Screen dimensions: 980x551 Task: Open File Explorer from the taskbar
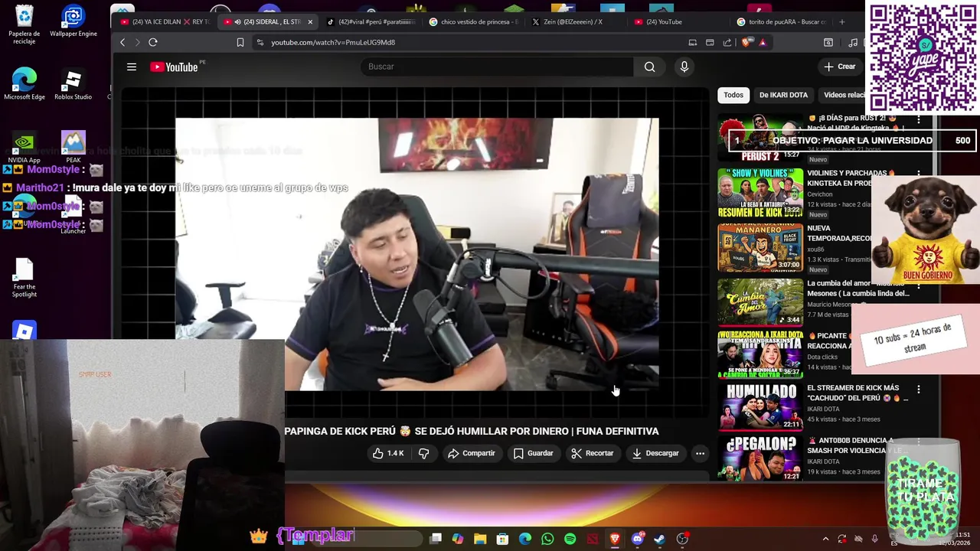(480, 539)
